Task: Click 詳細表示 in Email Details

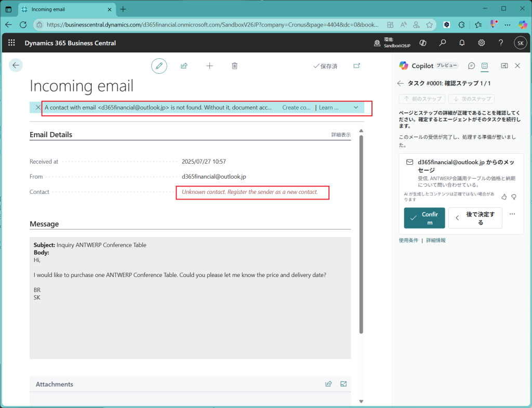Action: click(x=341, y=135)
